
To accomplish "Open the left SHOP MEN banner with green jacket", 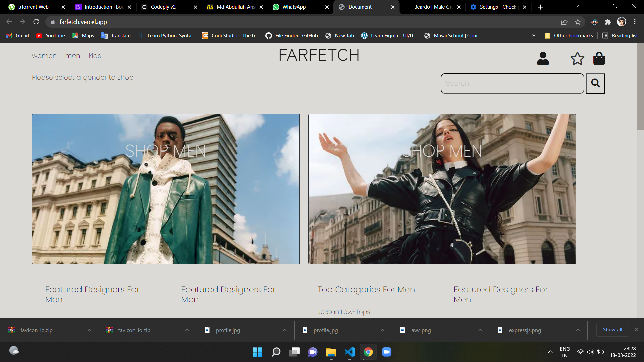I will [x=166, y=189].
